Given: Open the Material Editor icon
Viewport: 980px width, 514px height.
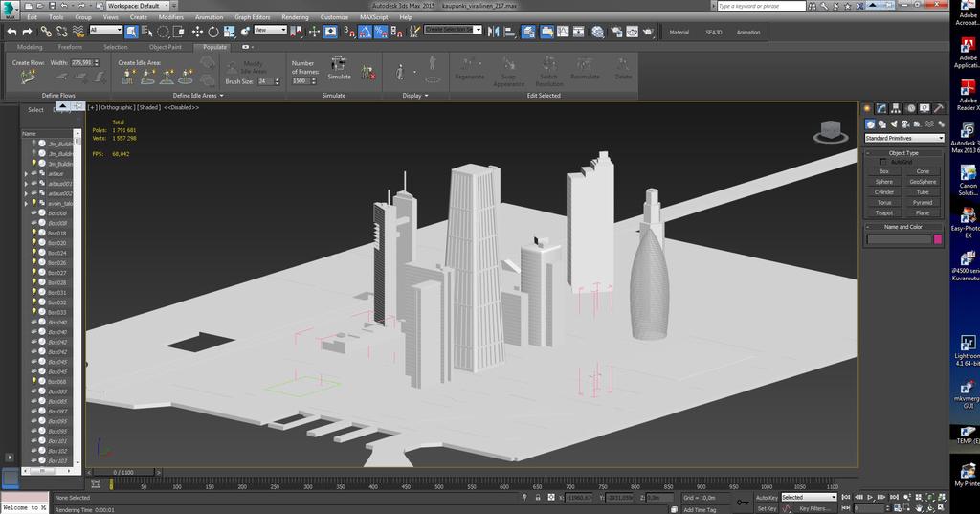Looking at the screenshot, I should 598,32.
